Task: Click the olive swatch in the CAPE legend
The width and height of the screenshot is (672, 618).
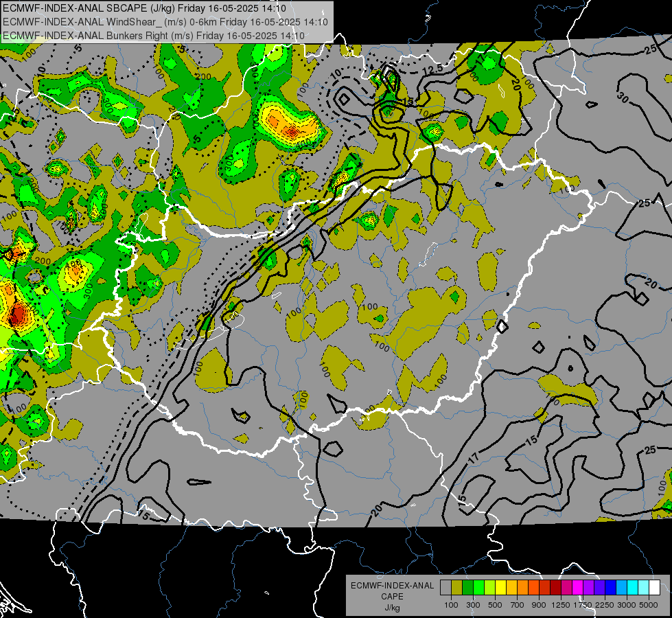Action: pyautogui.click(x=457, y=587)
